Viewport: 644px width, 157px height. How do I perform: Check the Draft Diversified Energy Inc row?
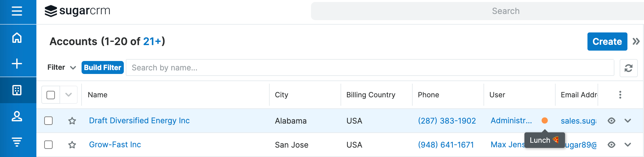tap(48, 121)
